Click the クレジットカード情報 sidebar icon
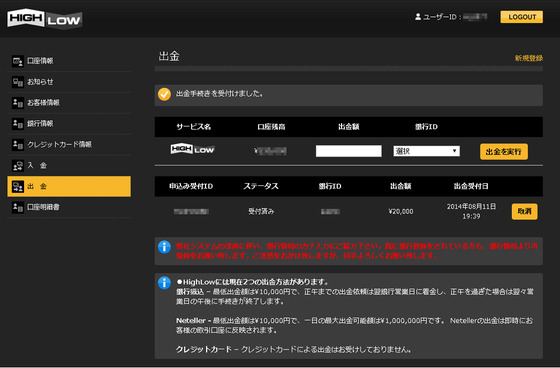The width and height of the screenshot is (560, 368). point(18,144)
